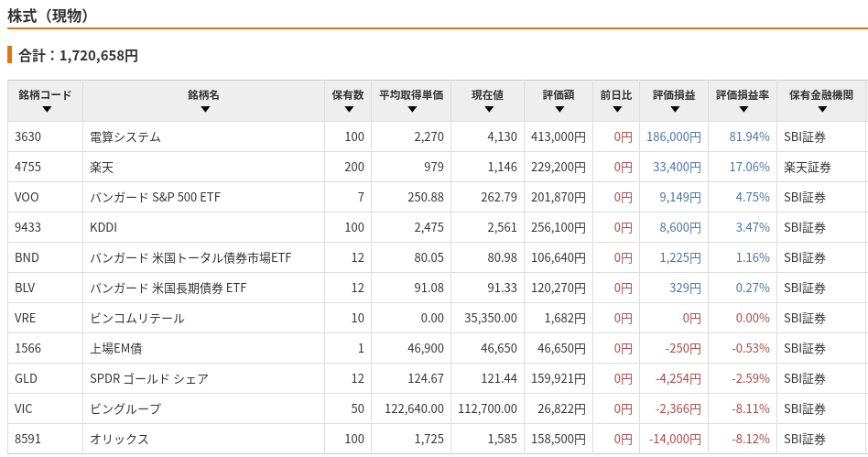
Task: Click バンガード 米国トータル債券市場ETF name
Action: 190,257
